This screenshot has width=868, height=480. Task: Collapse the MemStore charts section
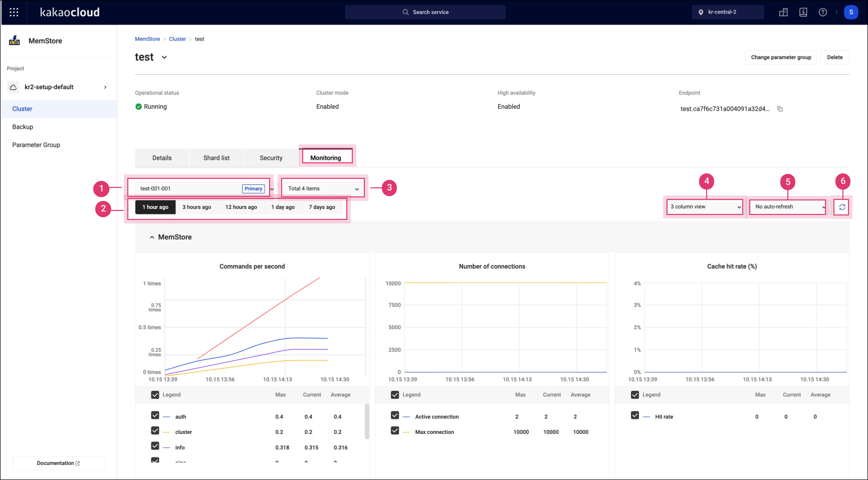pos(152,237)
